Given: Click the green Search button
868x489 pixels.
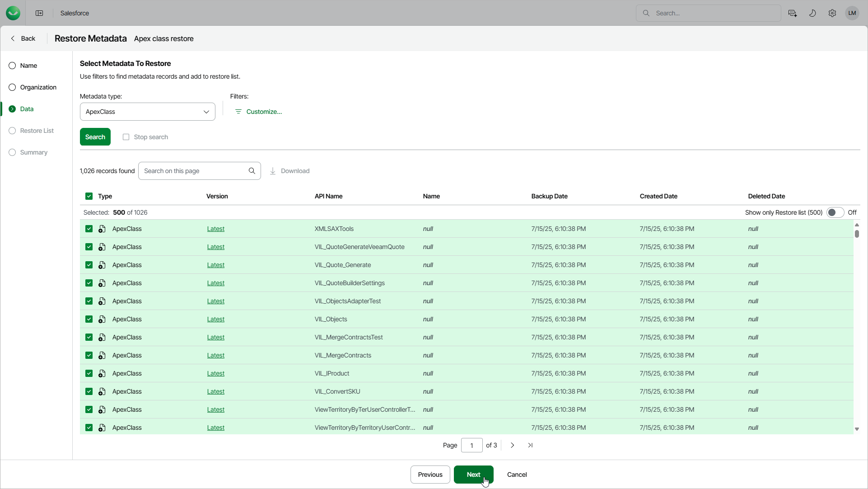Looking at the screenshot, I should (x=95, y=137).
